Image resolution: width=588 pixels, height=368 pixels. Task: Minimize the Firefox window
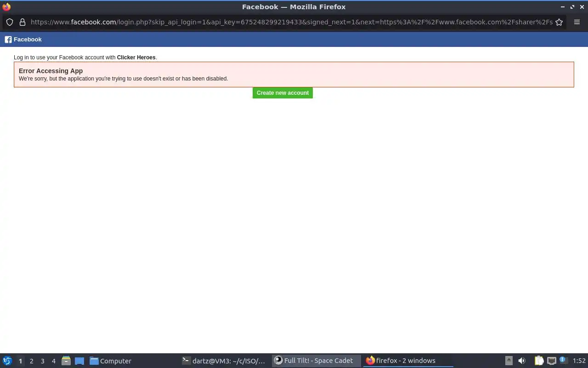point(562,7)
